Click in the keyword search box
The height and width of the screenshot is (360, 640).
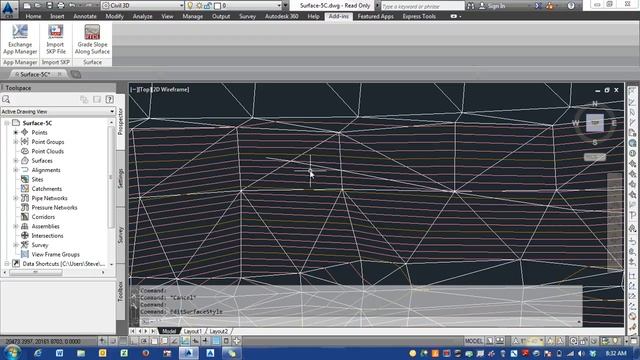coord(422,6)
